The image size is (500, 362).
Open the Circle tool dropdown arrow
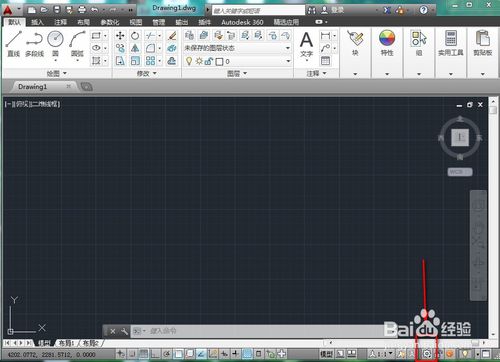[55, 60]
